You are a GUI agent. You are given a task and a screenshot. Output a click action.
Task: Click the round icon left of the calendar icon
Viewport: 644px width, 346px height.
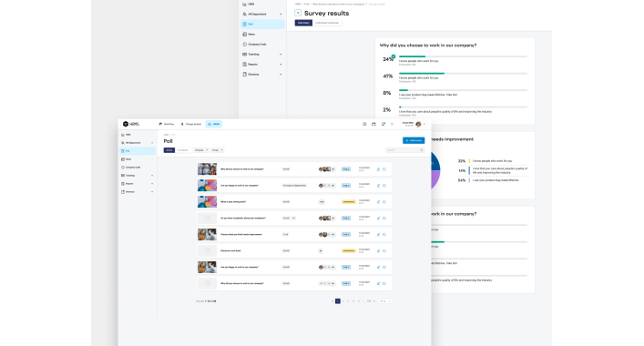[364, 124]
